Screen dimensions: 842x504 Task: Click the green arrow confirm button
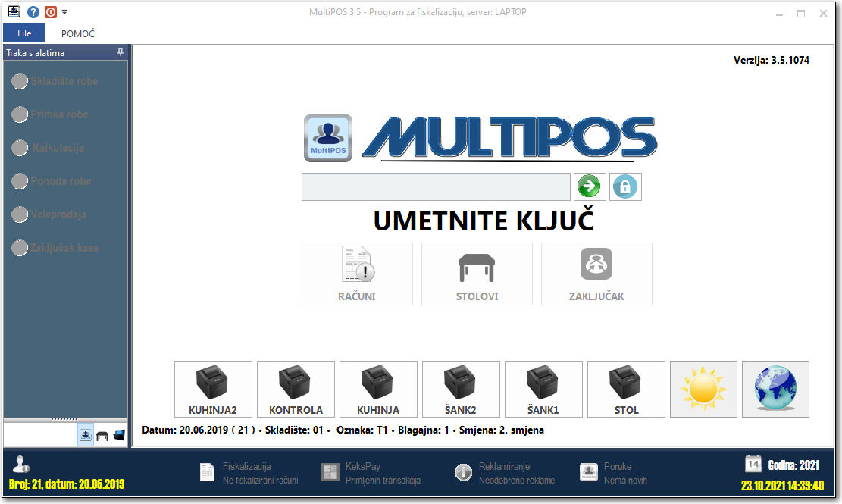pyautogui.click(x=590, y=186)
